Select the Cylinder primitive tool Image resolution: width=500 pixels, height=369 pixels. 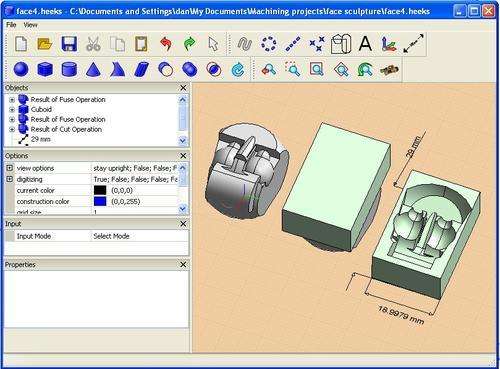tap(69, 70)
